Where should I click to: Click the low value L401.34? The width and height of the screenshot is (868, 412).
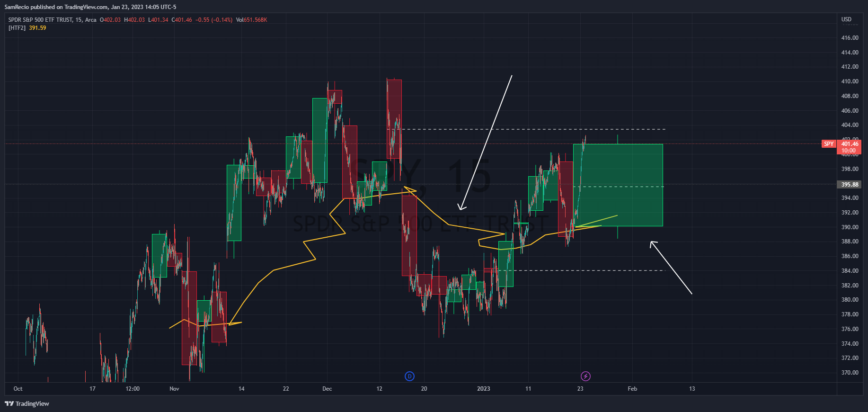click(158, 20)
